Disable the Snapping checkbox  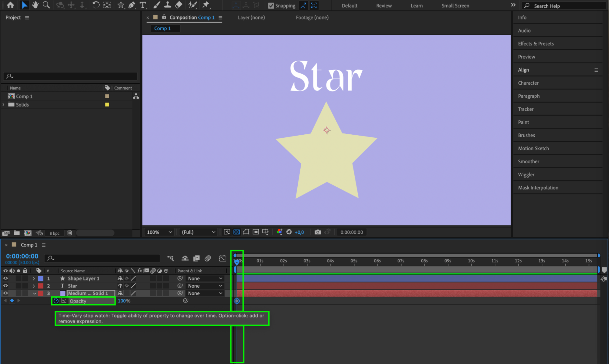point(271,5)
